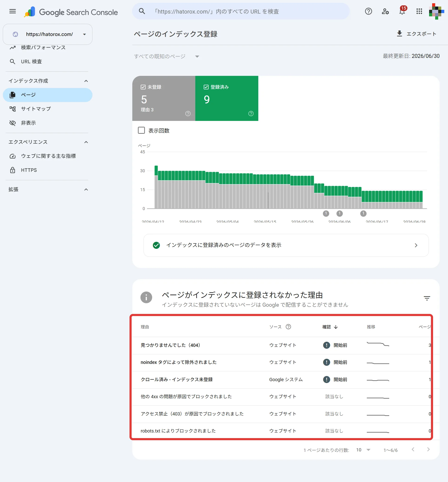The height and width of the screenshot is (482, 448).
Task: Toggle the 未登録 checkbox card
Action: coord(143,87)
